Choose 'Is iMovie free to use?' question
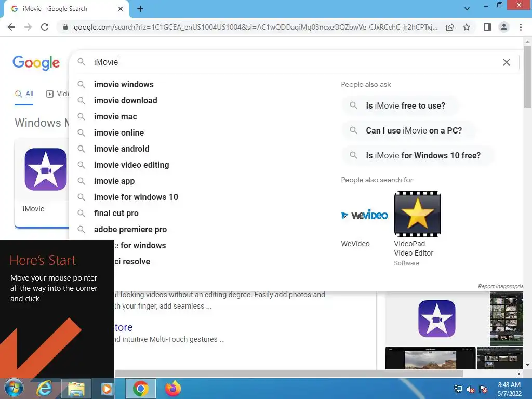The height and width of the screenshot is (399, 532). [401, 105]
